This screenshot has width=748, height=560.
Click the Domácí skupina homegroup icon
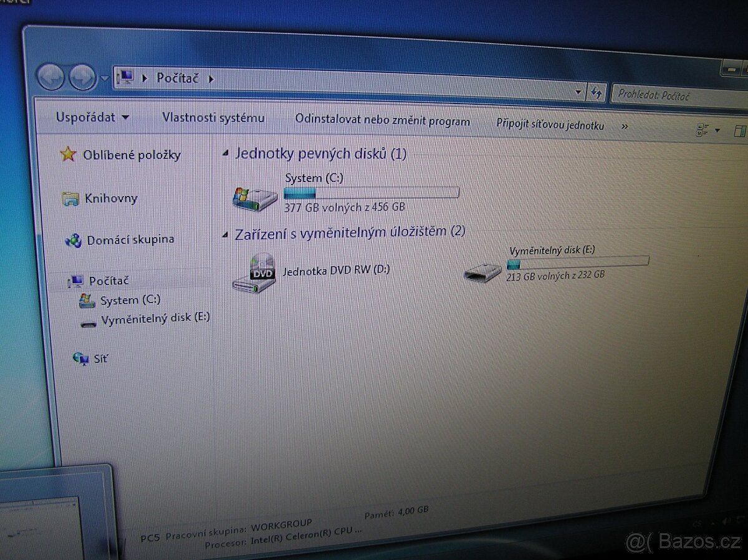pyautogui.click(x=74, y=239)
